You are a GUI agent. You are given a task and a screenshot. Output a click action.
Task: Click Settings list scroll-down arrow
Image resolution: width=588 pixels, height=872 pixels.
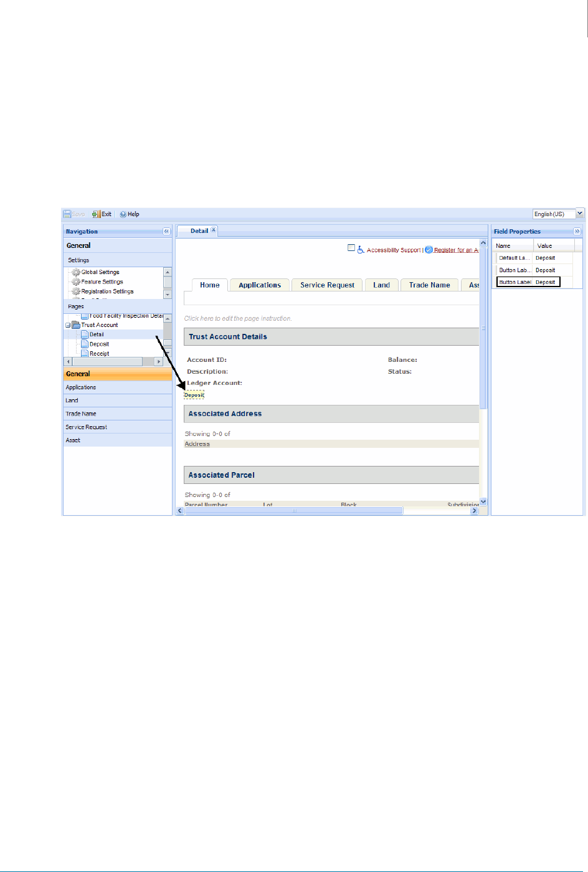pyautogui.click(x=168, y=295)
